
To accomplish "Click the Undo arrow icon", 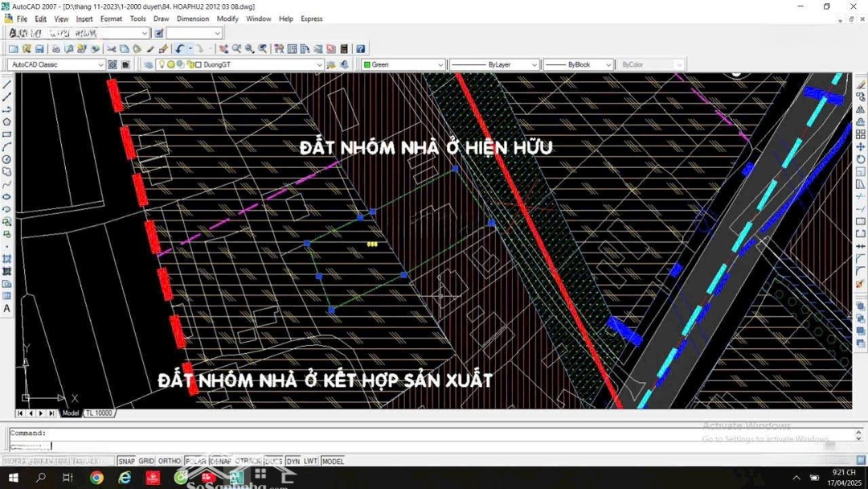I will 179,49.
